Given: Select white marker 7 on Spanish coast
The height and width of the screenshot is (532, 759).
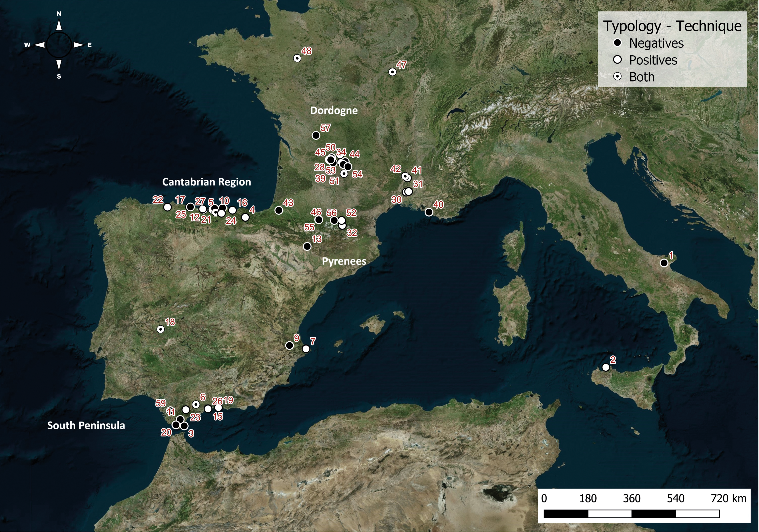Looking at the screenshot, I should pyautogui.click(x=306, y=349).
